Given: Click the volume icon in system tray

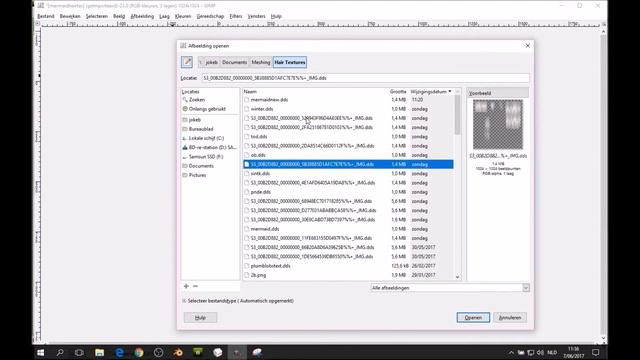Looking at the screenshot, I should [540, 353].
